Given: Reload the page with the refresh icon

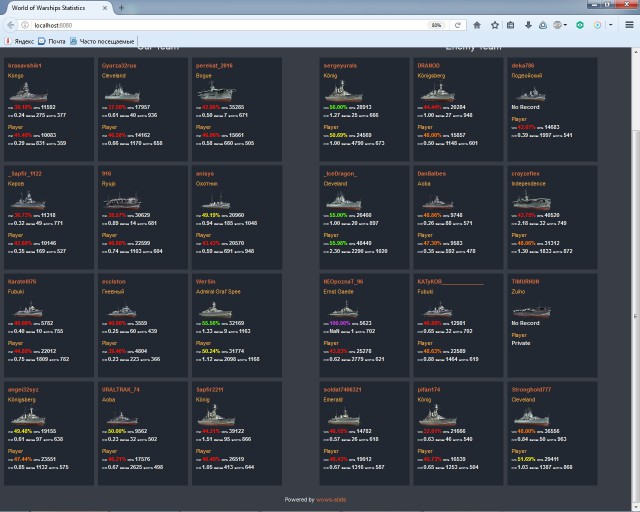Looking at the screenshot, I should (458, 25).
